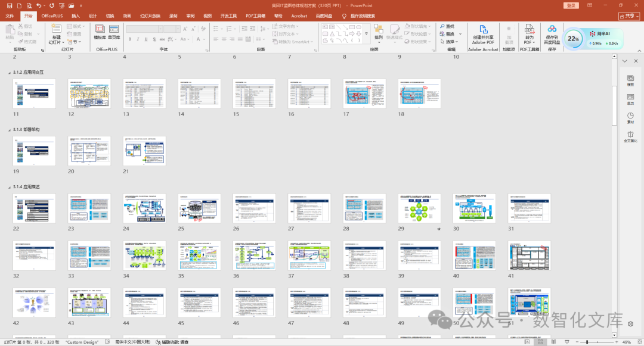Click 替换 replace in editing group

click(447, 34)
